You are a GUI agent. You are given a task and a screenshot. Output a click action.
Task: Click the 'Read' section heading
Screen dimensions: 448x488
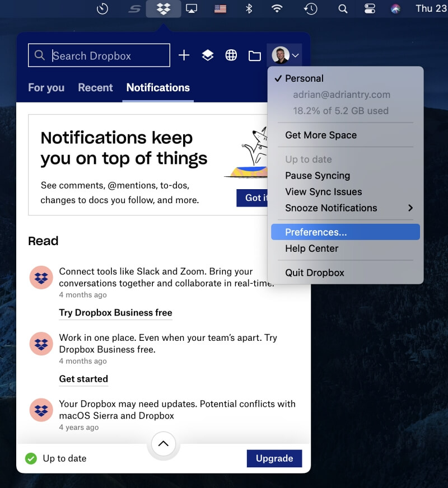point(43,241)
